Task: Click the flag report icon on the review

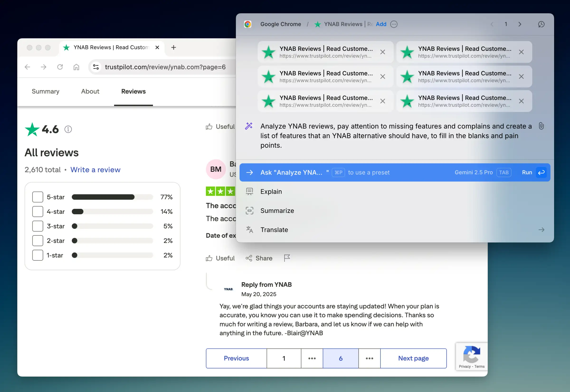Action: pyautogui.click(x=287, y=258)
